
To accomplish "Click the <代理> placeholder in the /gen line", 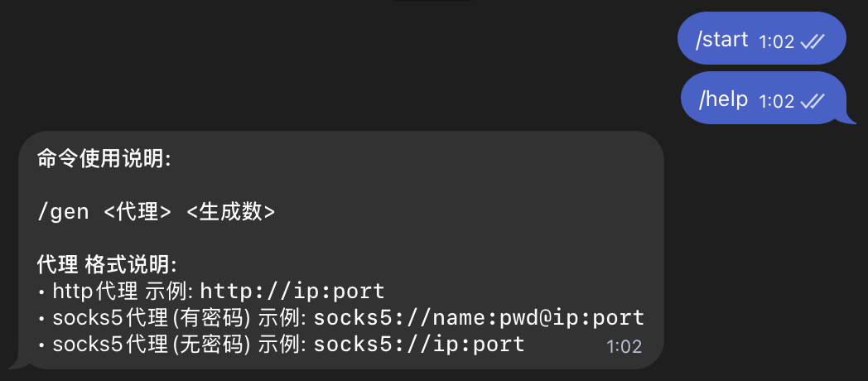I will tap(137, 212).
